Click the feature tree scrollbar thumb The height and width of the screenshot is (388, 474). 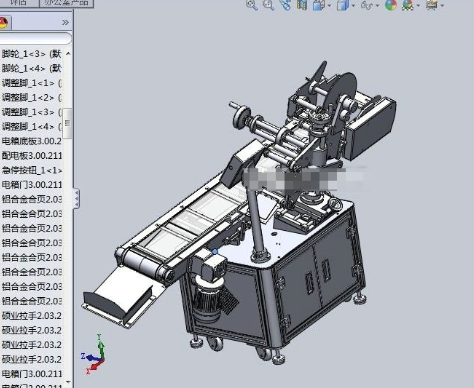(68, 123)
